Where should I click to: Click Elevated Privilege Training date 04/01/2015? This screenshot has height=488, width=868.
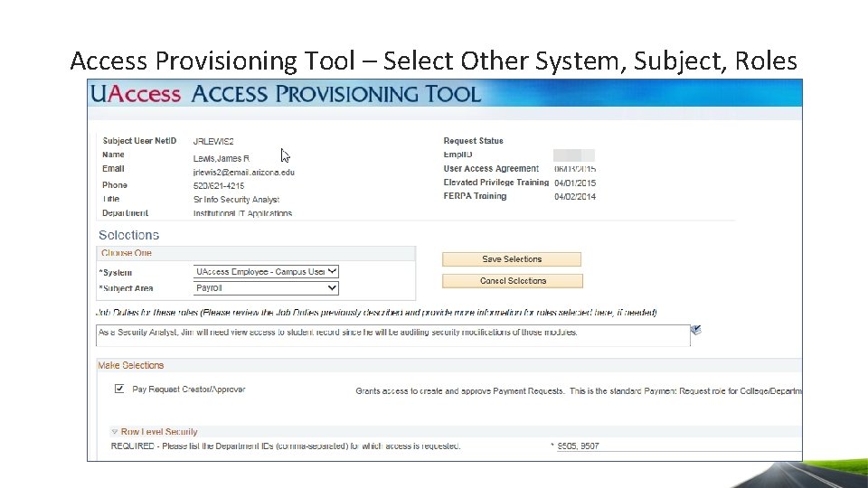575,183
